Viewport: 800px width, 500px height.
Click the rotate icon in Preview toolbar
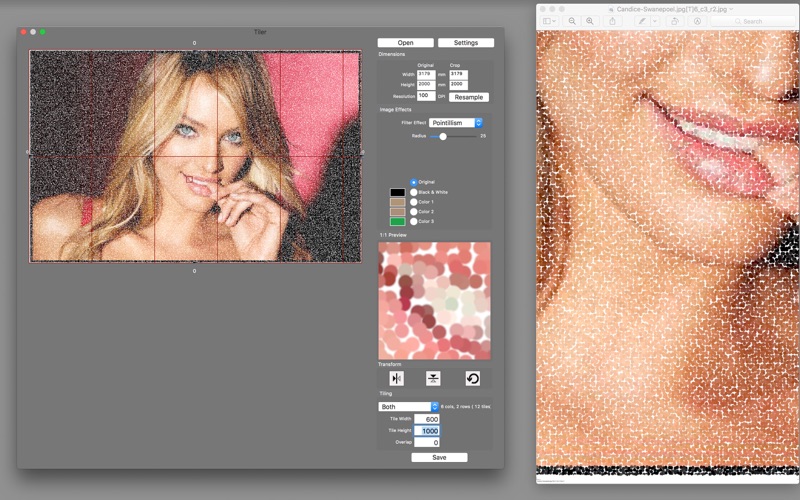coord(674,21)
